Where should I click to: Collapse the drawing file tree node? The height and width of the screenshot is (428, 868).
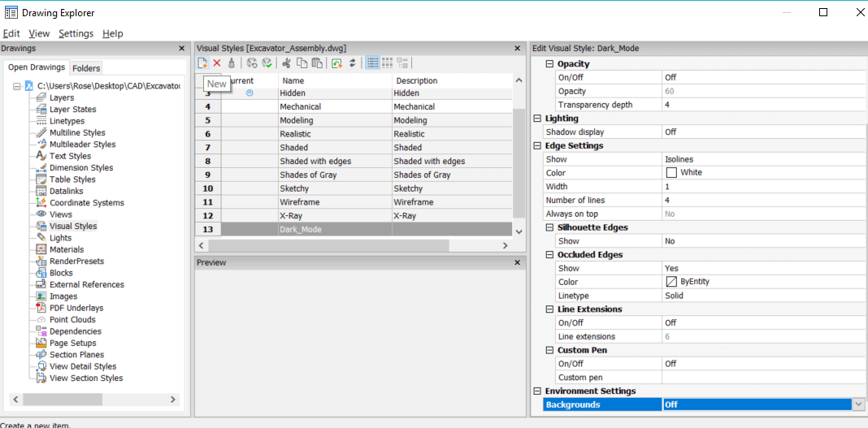[16, 86]
